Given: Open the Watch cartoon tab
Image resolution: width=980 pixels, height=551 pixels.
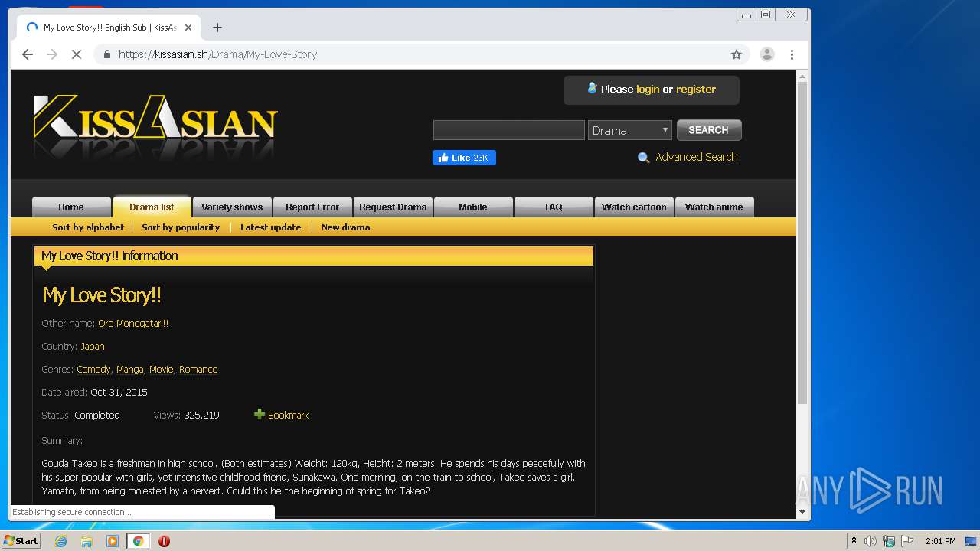Looking at the screenshot, I should (x=634, y=207).
